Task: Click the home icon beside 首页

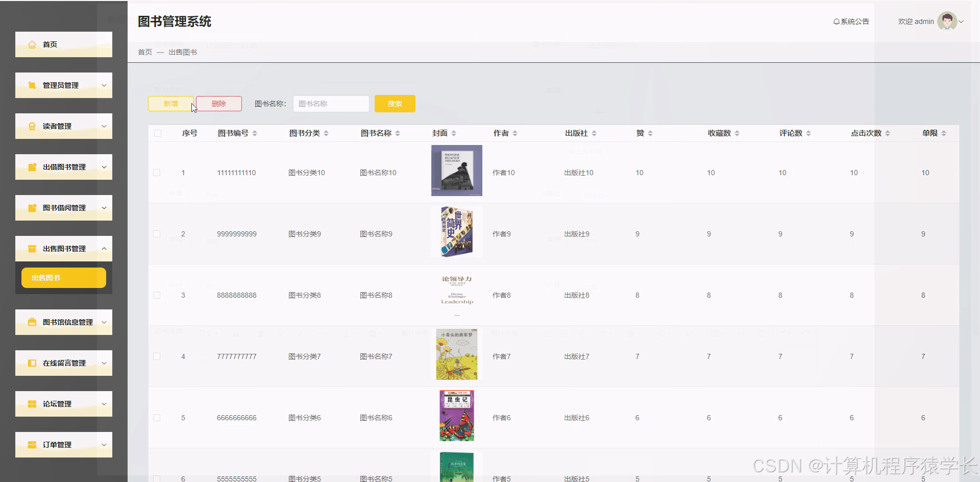Action: pyautogui.click(x=32, y=44)
